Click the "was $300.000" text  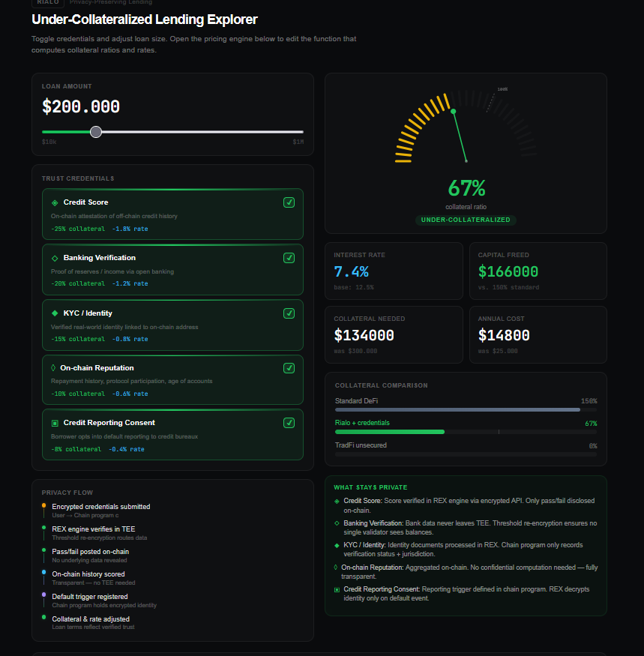tap(355, 352)
